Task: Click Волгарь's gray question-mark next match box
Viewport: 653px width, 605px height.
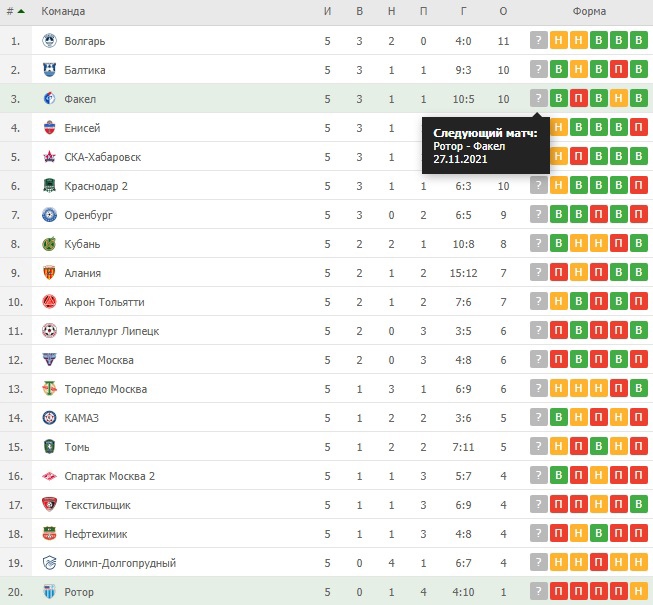Action: [x=539, y=41]
